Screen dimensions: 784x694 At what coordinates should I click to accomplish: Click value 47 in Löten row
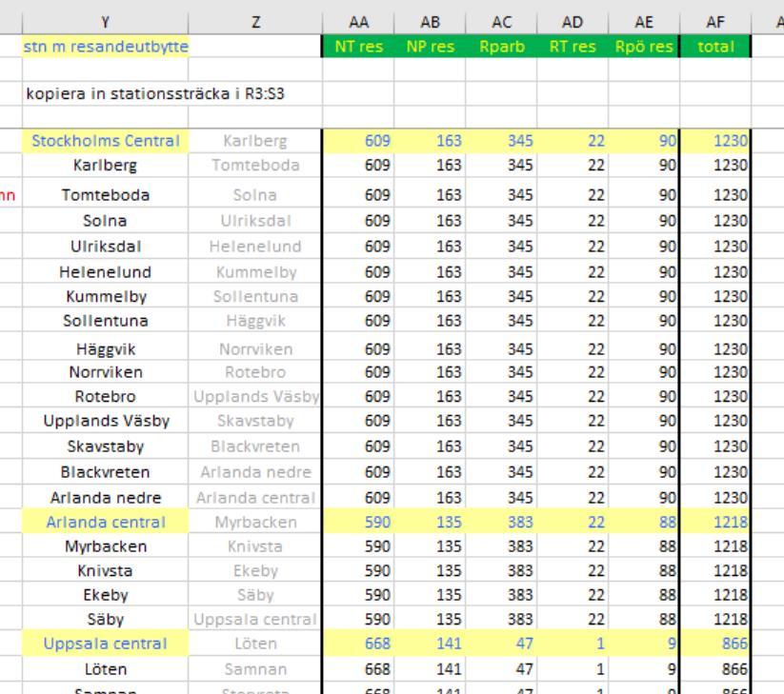click(501, 669)
